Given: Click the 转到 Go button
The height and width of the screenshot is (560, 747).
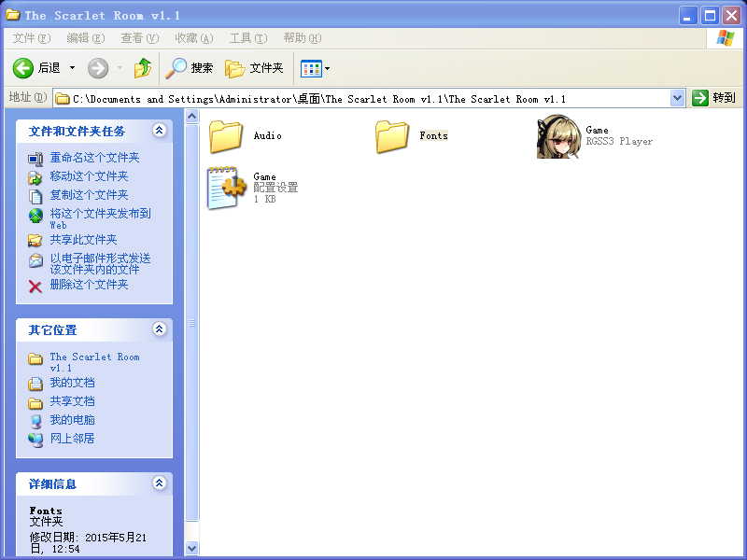Looking at the screenshot, I should click(714, 98).
